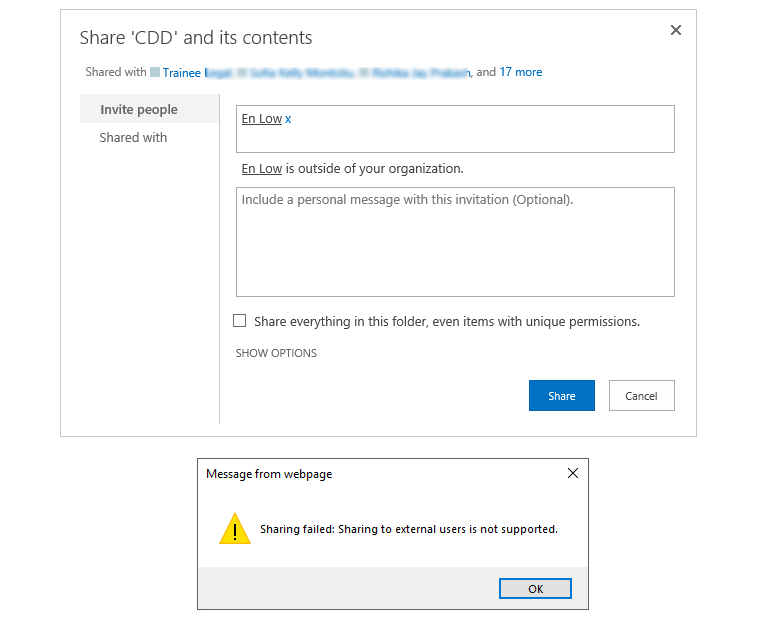Click En Low in the outside organization notice
The height and width of the screenshot is (622, 783).
click(x=262, y=169)
